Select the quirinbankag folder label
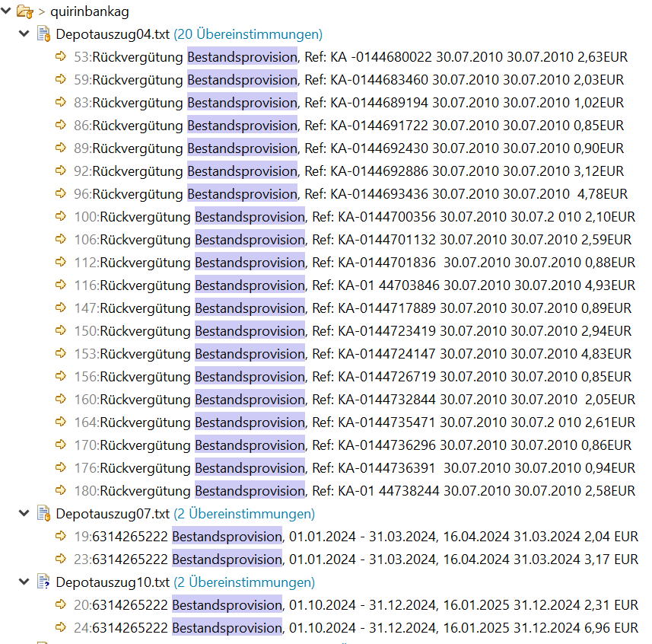 point(90,11)
